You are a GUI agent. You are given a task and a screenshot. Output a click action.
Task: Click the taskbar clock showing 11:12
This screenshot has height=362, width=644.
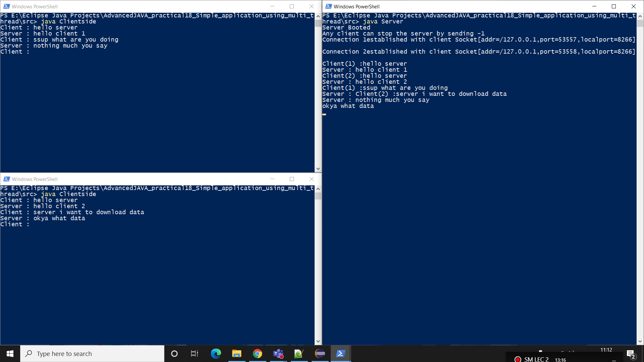606,350
